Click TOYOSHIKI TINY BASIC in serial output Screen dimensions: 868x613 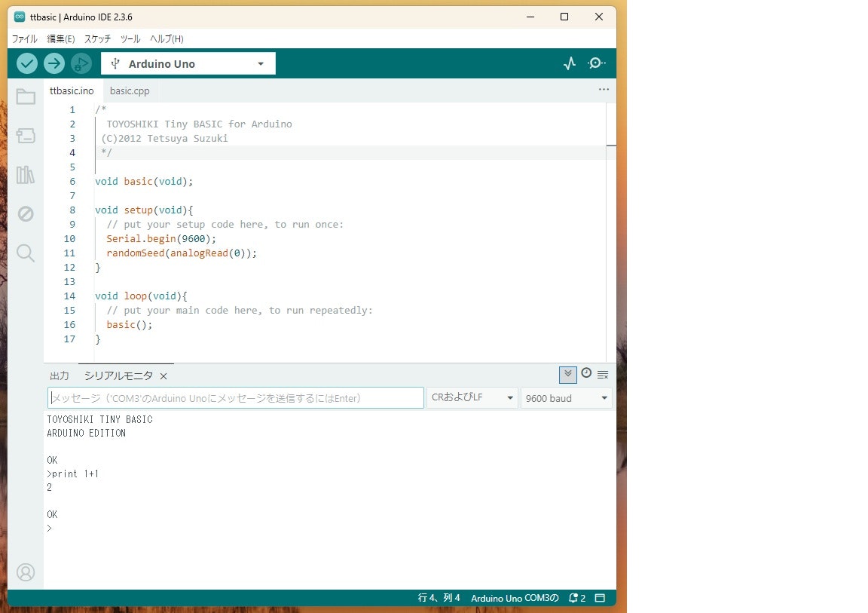pyautogui.click(x=99, y=420)
